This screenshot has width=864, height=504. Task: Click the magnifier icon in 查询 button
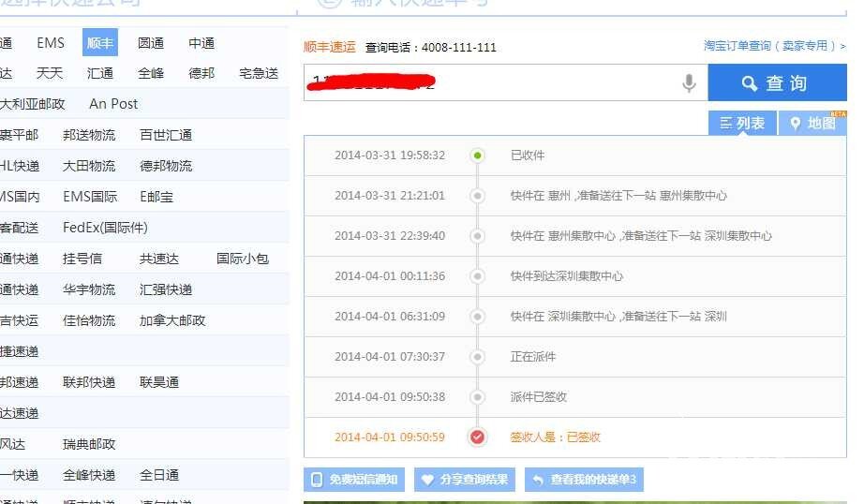pos(749,83)
